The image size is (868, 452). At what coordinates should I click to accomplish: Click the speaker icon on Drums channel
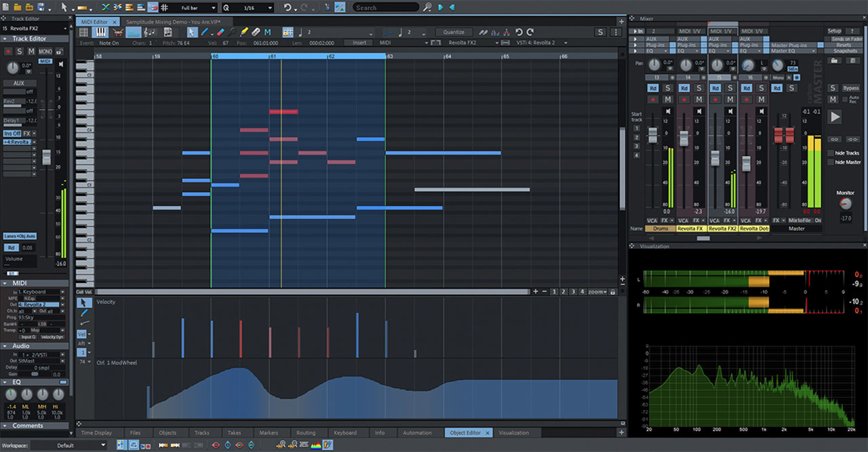[668, 111]
